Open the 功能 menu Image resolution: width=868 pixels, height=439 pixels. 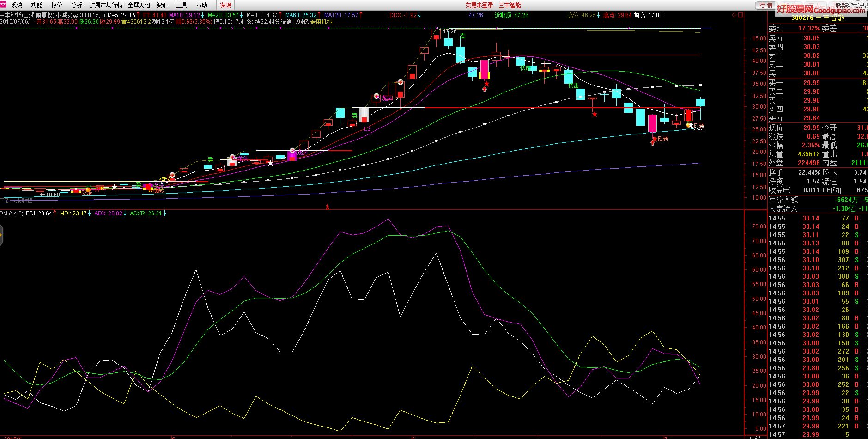pyautogui.click(x=37, y=5)
